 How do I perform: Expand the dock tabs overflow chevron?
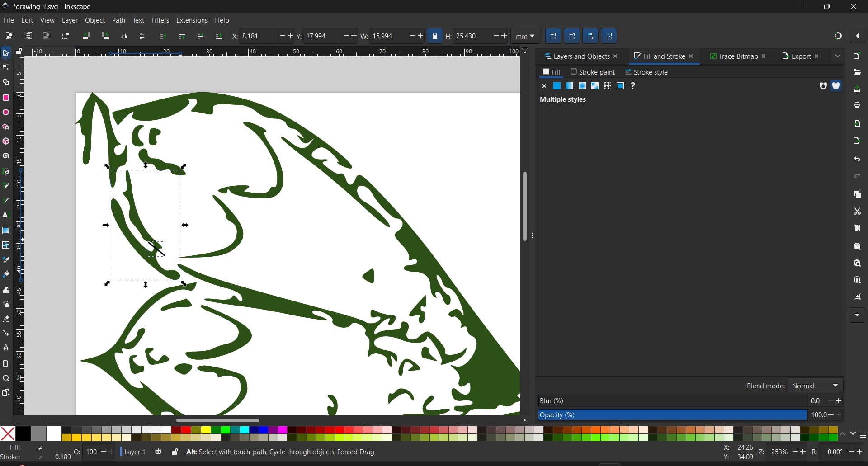pos(838,56)
